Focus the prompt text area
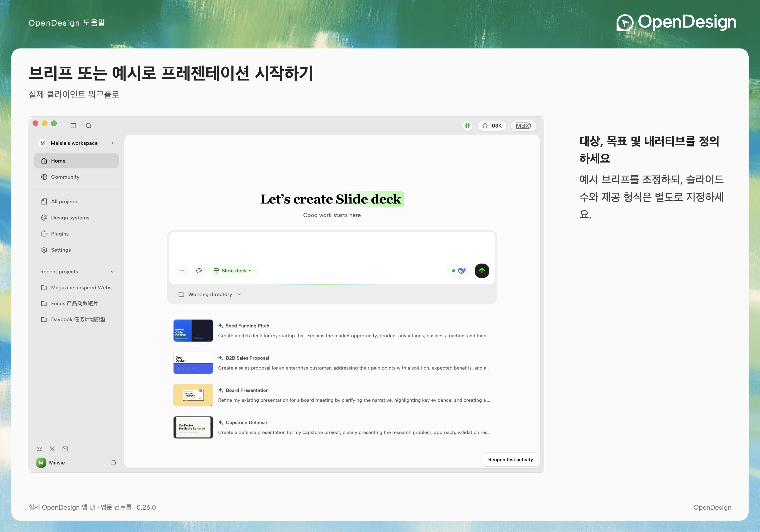 coord(332,247)
